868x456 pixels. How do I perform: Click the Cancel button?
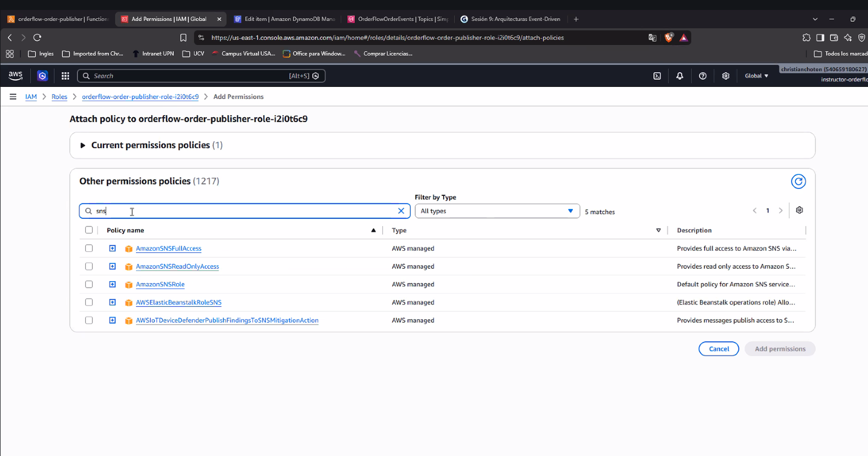[x=719, y=349]
